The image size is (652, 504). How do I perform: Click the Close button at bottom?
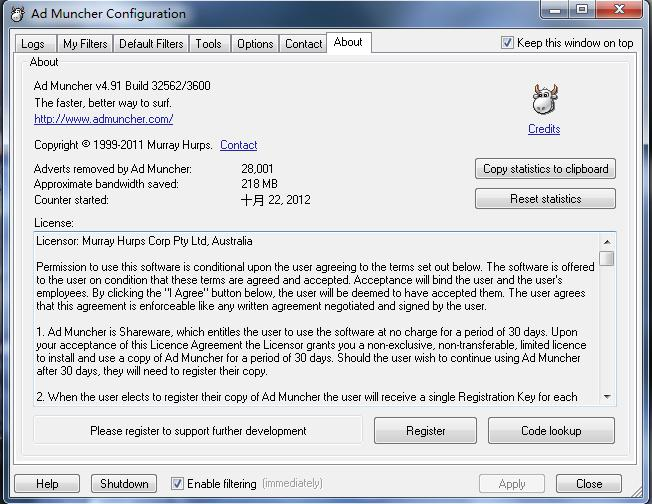[x=589, y=484]
